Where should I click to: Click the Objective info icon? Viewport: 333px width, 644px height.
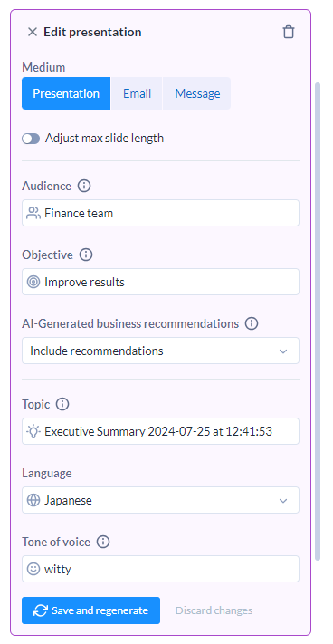pyautogui.click(x=86, y=255)
